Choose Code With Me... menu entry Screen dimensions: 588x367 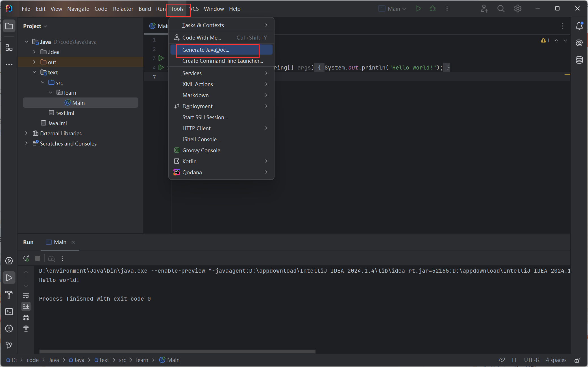pyautogui.click(x=221, y=38)
